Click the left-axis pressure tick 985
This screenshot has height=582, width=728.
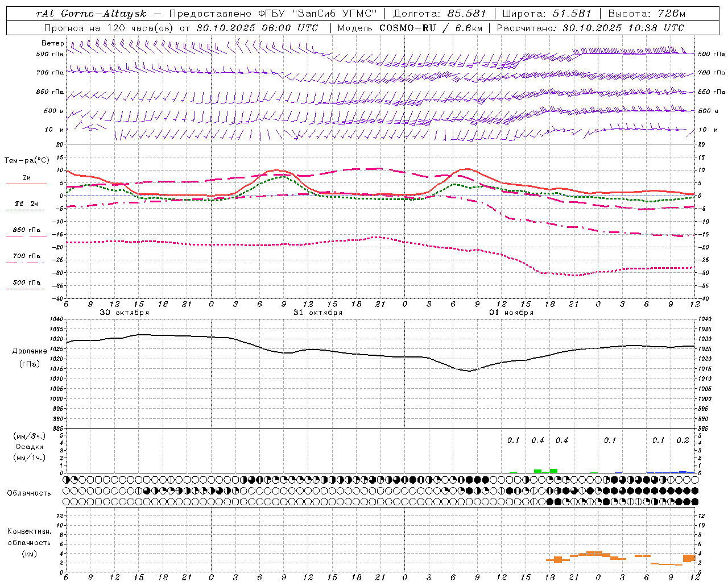click(x=57, y=429)
